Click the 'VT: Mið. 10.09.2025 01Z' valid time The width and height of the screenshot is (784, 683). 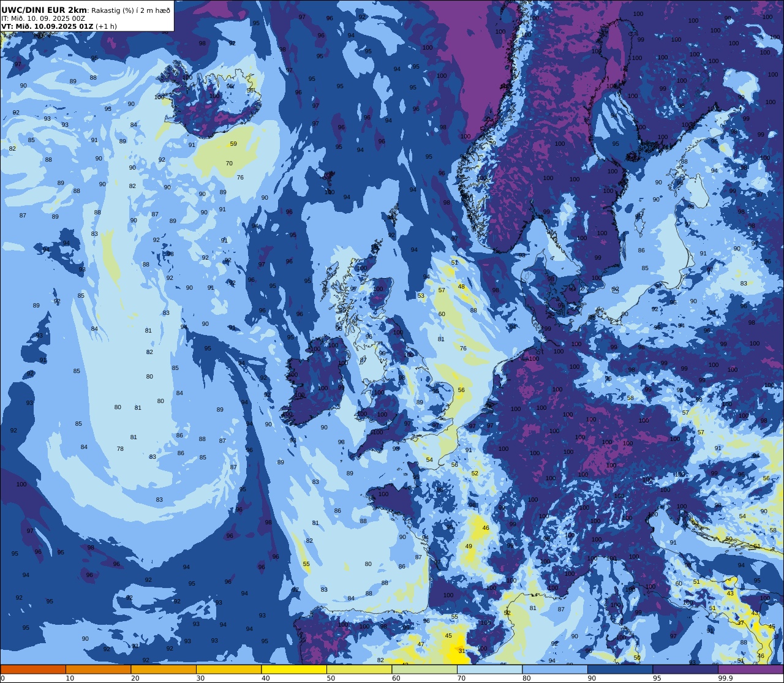tap(48, 26)
